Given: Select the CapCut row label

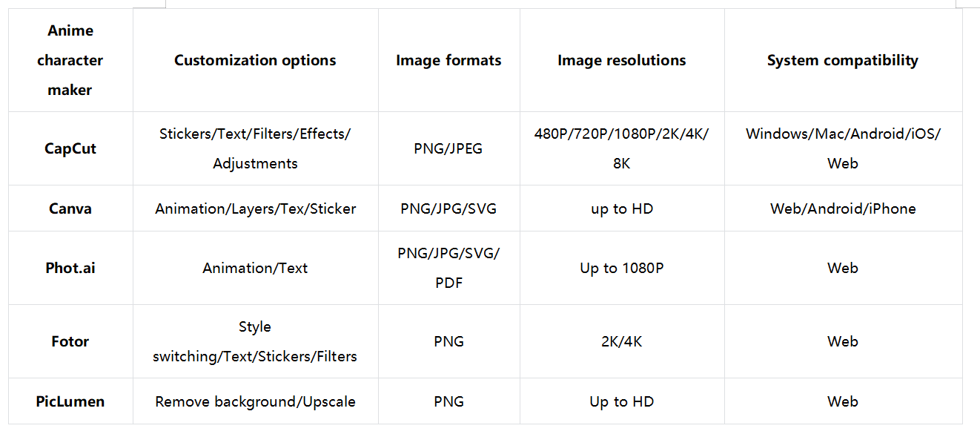Looking at the screenshot, I should [x=70, y=148].
